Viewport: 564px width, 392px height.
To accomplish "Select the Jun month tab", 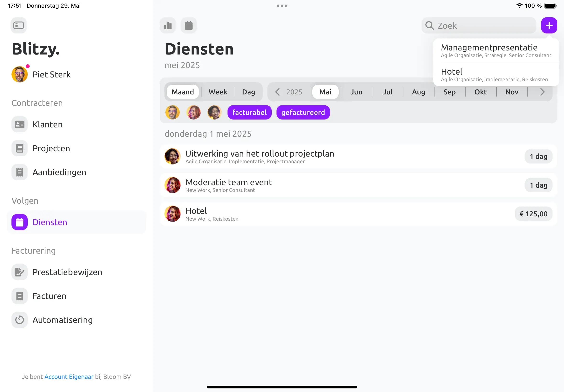I will (x=356, y=92).
